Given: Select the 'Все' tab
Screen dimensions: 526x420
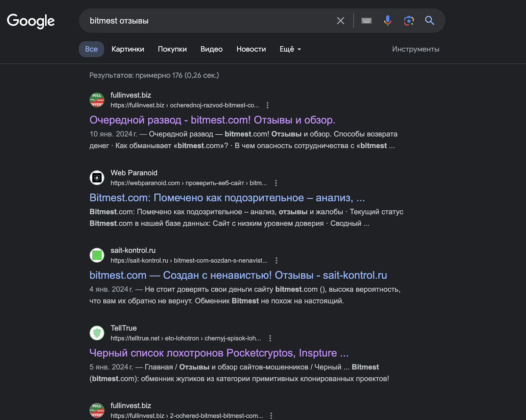Looking at the screenshot, I should [91, 49].
